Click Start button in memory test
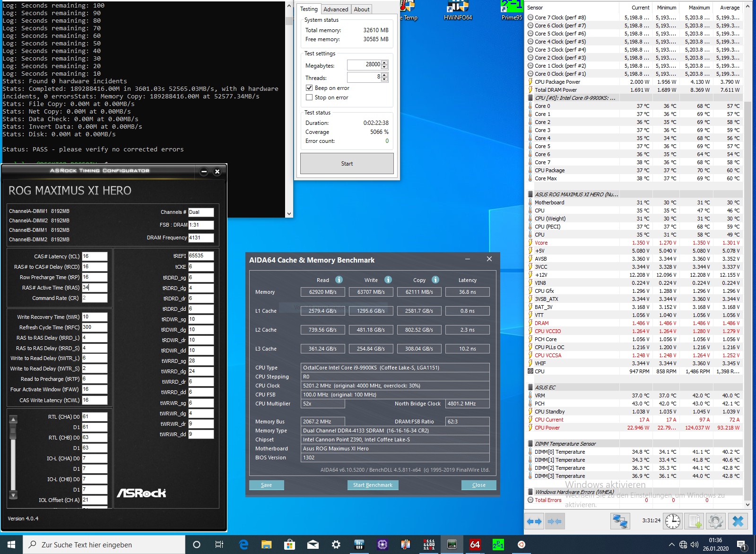Viewport: 756px width, 554px height. point(347,164)
